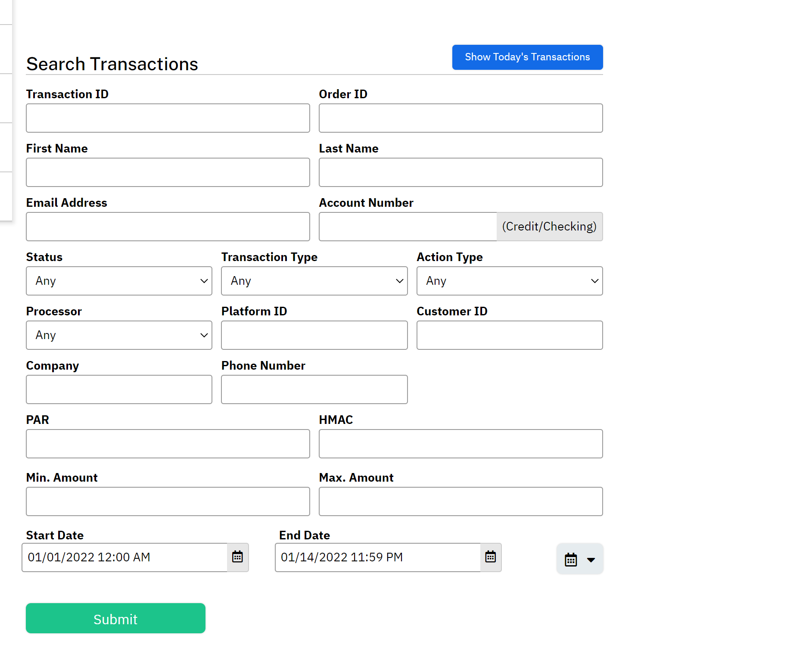The image size is (812, 660).
Task: Click the (Credit/Checking) label addon
Action: 549,227
